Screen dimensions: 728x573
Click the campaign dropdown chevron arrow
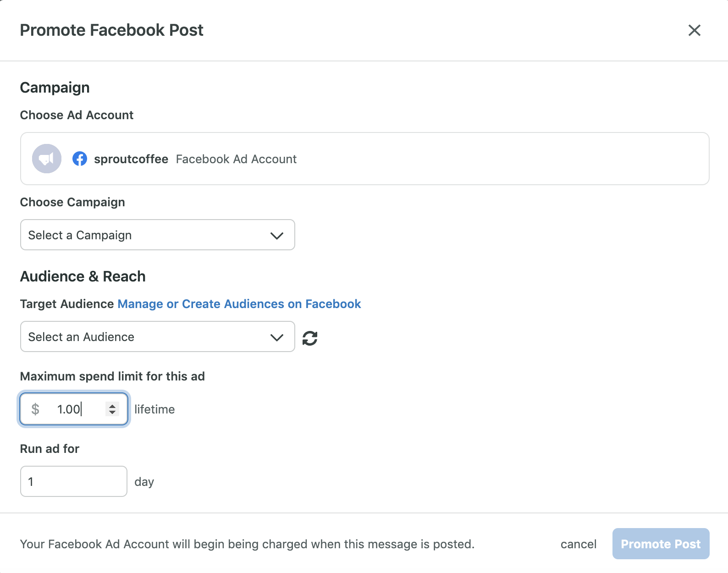277,236
